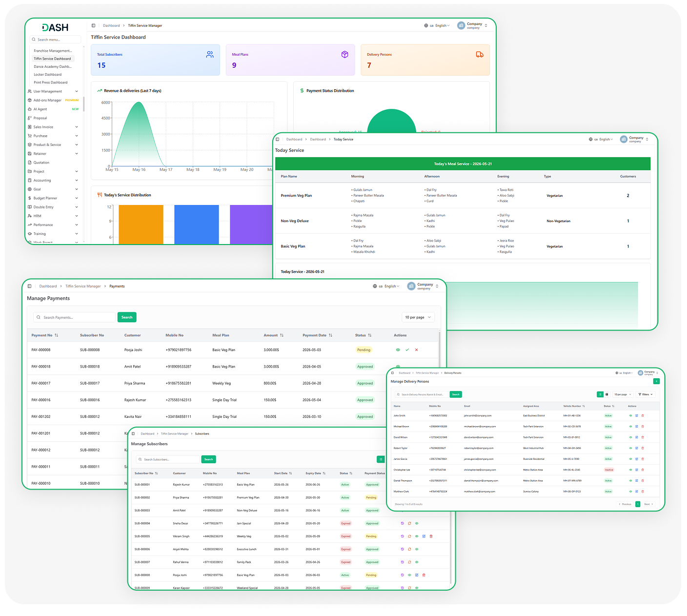Viewport: 687px width, 616px height.
Task: Select Locker Dashboard in sidebar
Action: [x=47, y=75]
